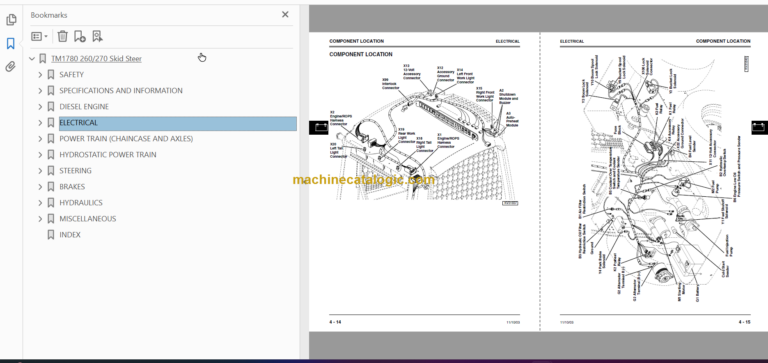Expand SPECIFICATIONS AND INFORMATION bookmark
Viewport: 768px width, 363px height.
pos(40,91)
